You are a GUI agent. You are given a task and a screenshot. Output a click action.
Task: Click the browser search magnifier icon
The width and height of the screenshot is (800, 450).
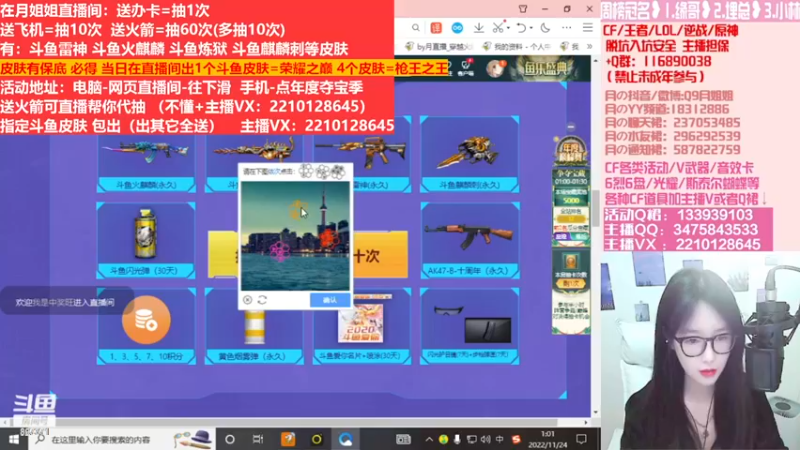point(416,28)
